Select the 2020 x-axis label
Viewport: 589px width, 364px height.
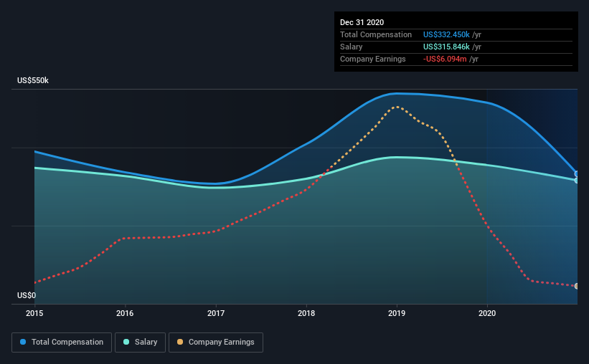pyautogui.click(x=487, y=313)
